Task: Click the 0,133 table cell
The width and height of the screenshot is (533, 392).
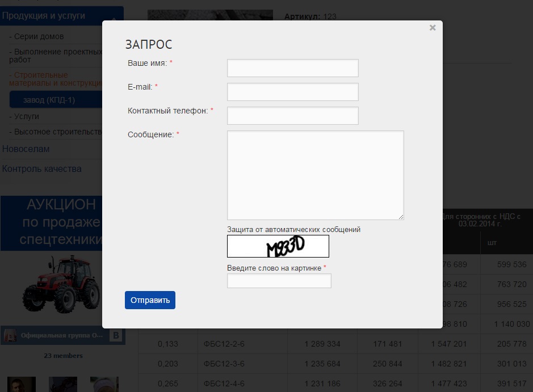Action: pyautogui.click(x=168, y=344)
